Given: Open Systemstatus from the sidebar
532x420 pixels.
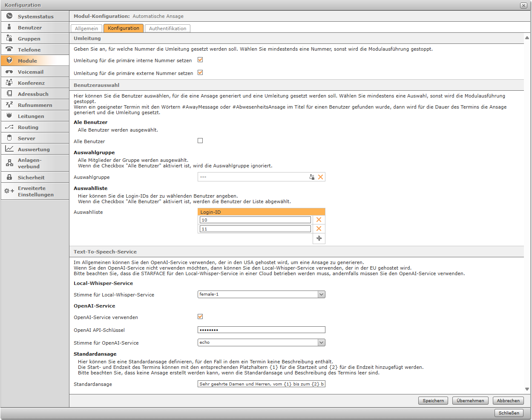Looking at the screenshot, I should [35, 17].
